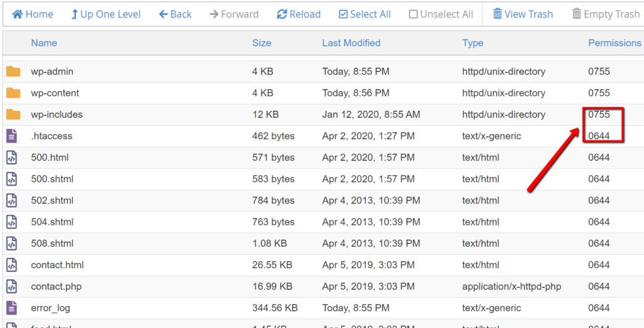This screenshot has height=328, width=644.
Task: Select the wp-includes folder name
Action: [x=57, y=115]
